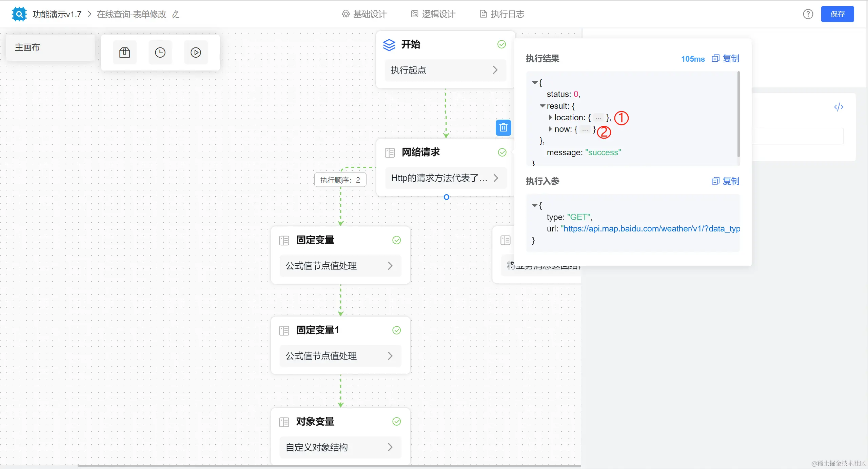Click the horizontal canvas scrollbar
Viewport: 868px width, 469px height.
click(329, 466)
